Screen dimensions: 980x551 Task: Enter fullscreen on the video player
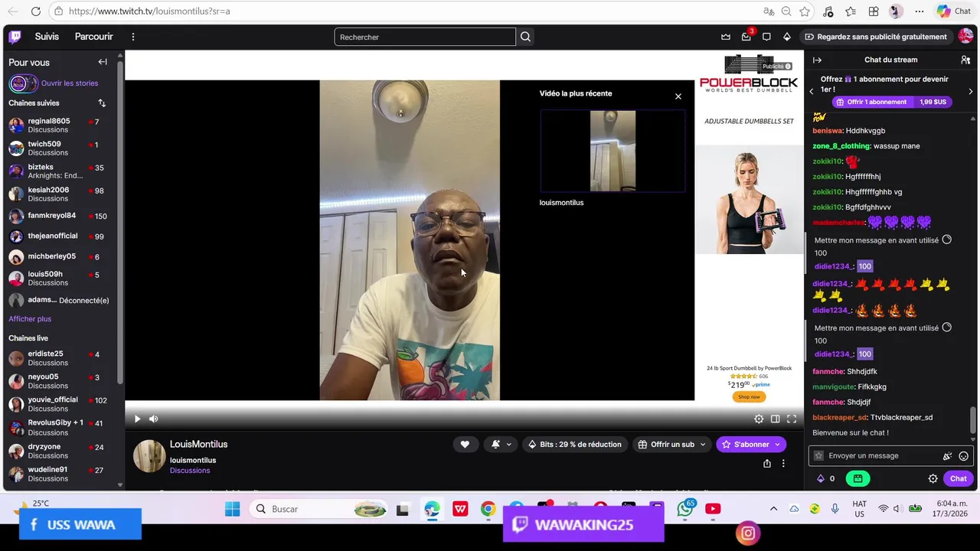pyautogui.click(x=792, y=419)
